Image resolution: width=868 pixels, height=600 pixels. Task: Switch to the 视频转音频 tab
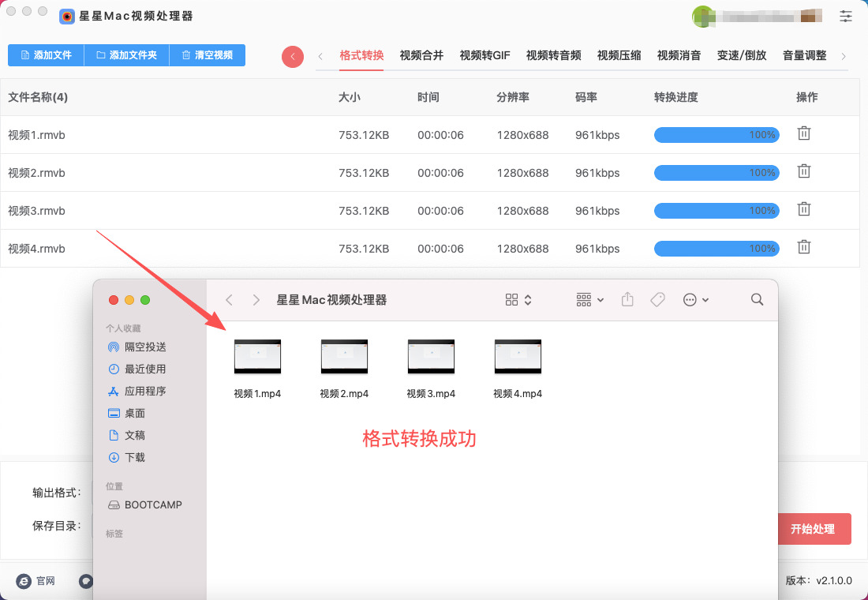pos(554,55)
